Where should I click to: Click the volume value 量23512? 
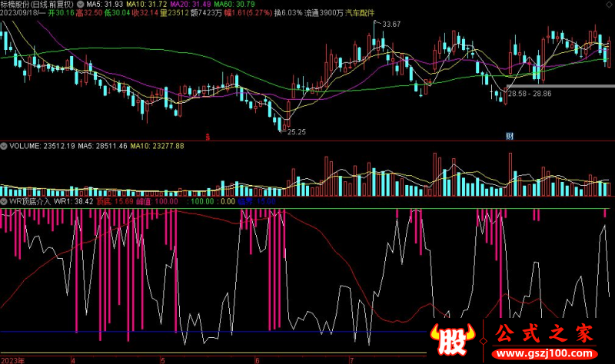point(175,13)
